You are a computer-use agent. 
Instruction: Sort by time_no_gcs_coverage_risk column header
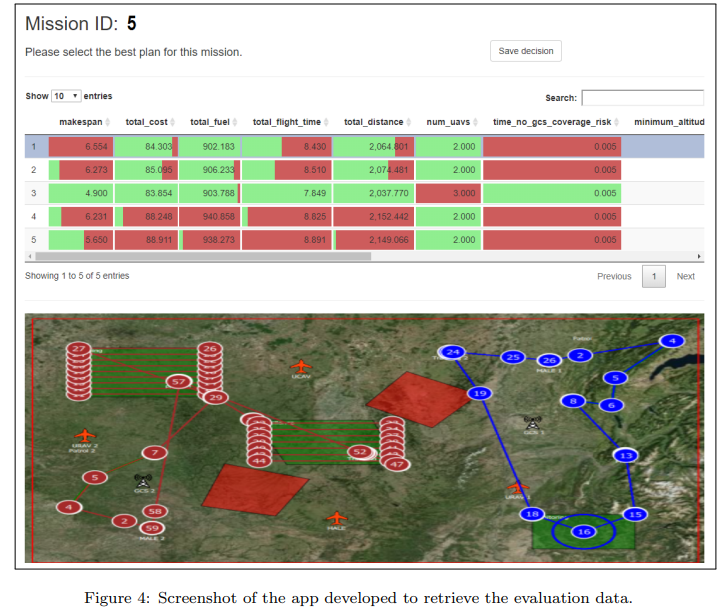[x=552, y=122]
